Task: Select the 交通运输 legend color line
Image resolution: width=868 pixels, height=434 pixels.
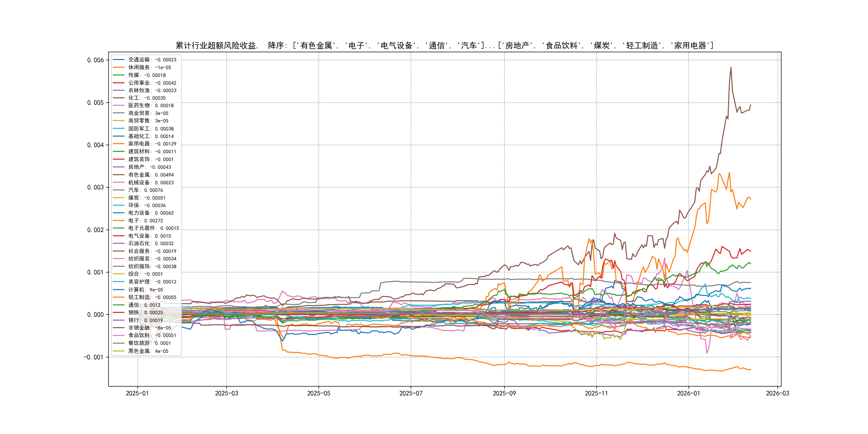Action: pos(119,60)
